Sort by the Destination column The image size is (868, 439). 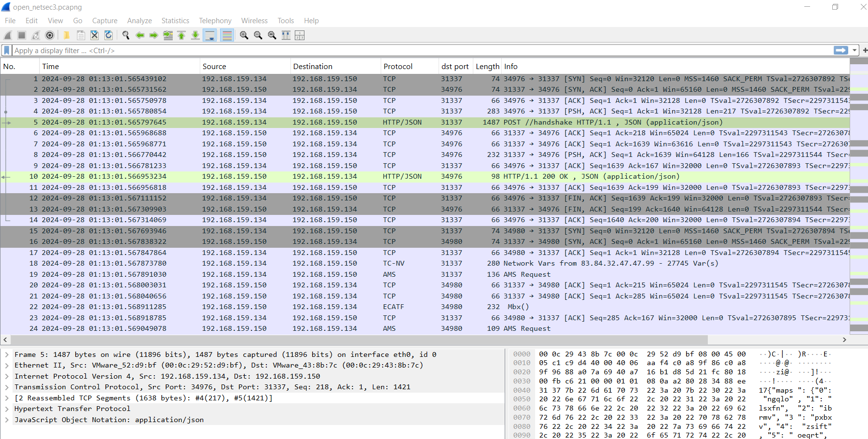336,67
